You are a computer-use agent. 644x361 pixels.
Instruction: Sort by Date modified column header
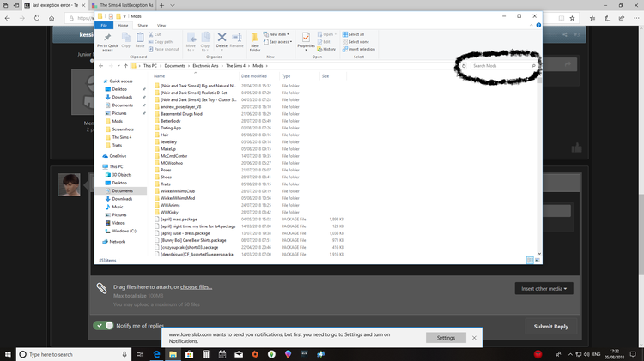[254, 76]
